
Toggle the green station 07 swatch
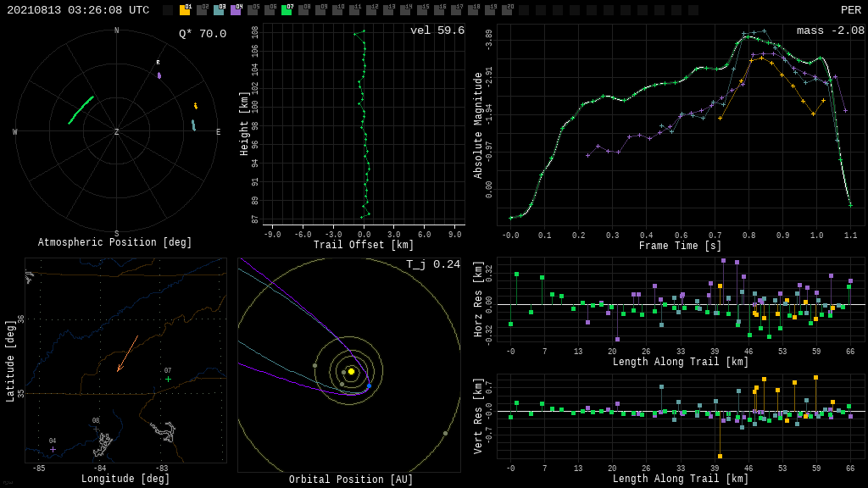[x=287, y=10]
